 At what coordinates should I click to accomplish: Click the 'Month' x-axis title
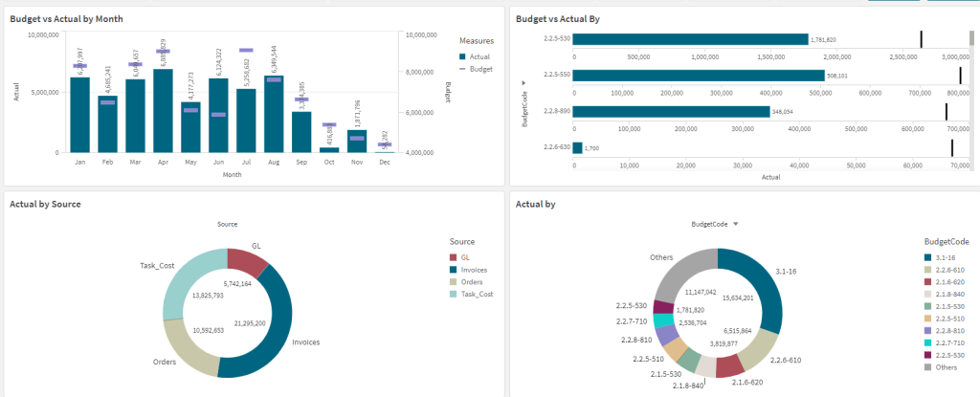[232, 175]
